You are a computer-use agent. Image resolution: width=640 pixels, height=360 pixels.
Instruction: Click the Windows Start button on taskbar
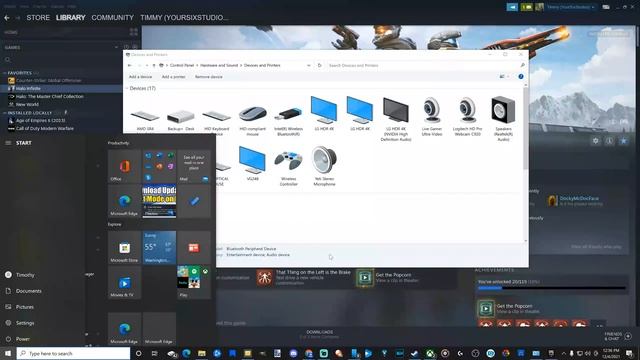(x=8, y=353)
